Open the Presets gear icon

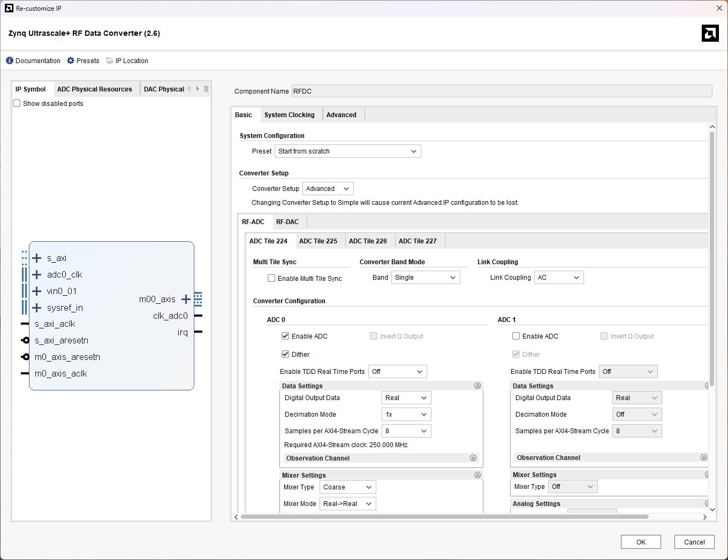(71, 60)
